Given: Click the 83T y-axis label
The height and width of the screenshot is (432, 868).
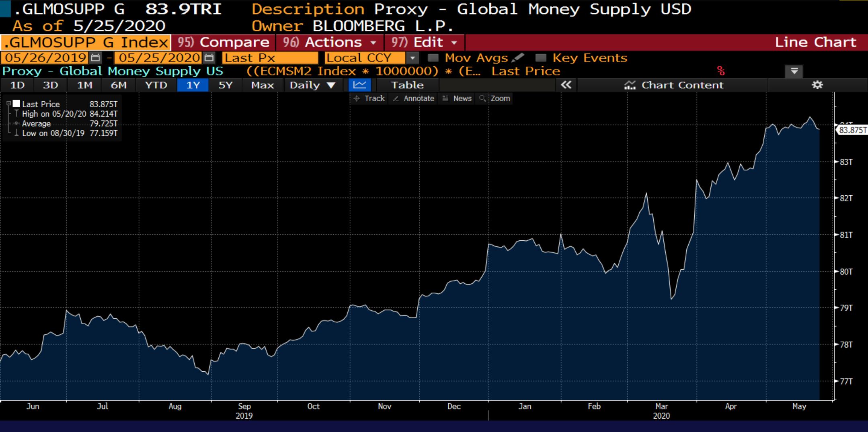Looking at the screenshot, I should pyautogui.click(x=846, y=162).
